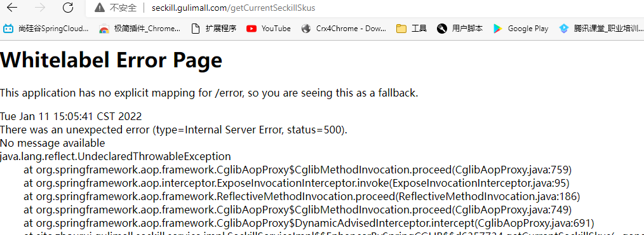Open the 极简插件_Chrome bookmark

point(140,29)
